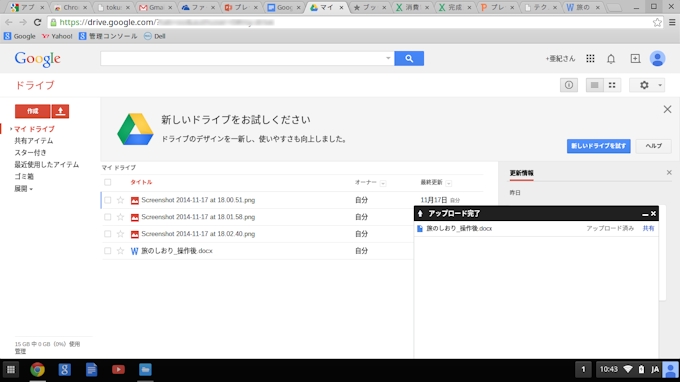Click the 共有 link in upload panel
Viewport: 680px width, 382px height.
648,229
